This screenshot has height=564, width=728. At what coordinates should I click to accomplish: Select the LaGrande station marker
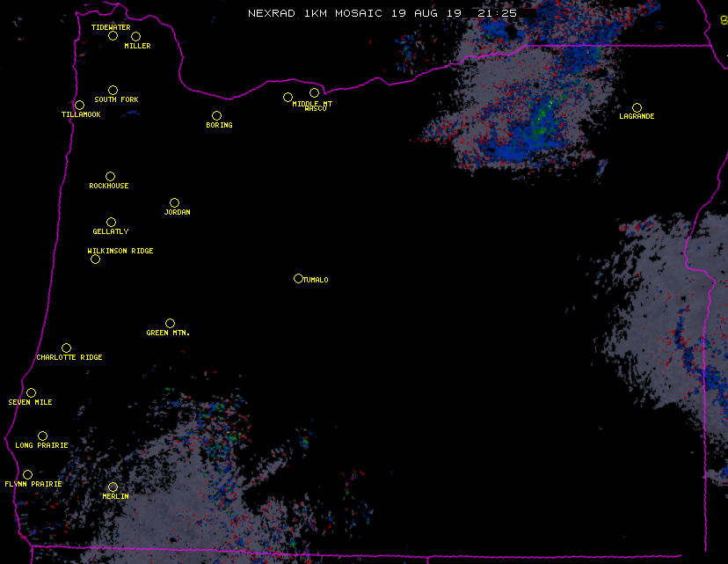[637, 107]
